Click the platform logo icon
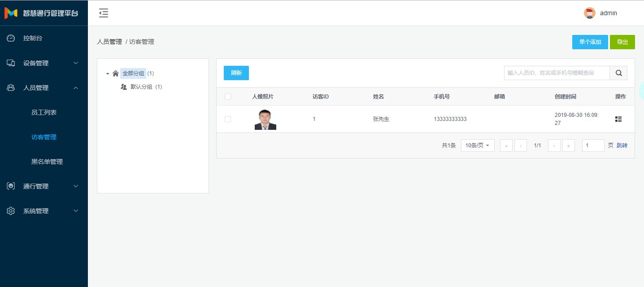644x287 pixels. click(11, 13)
